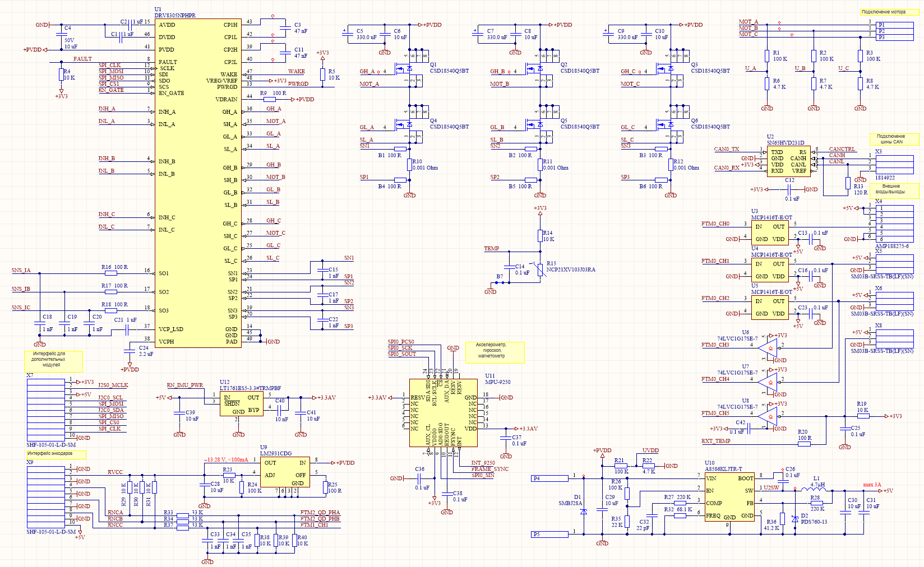Screen dimensions: 924x567
Task: Select the R10 0.001 Ohm shunt resistor
Action: pyautogui.click(x=410, y=164)
